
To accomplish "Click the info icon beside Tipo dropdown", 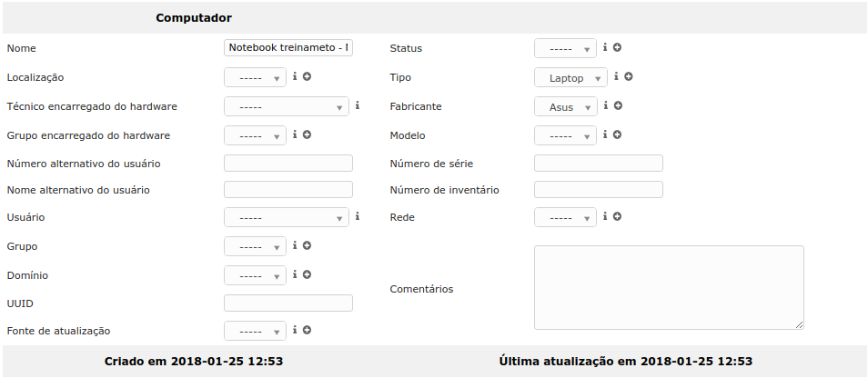I will pyautogui.click(x=616, y=77).
